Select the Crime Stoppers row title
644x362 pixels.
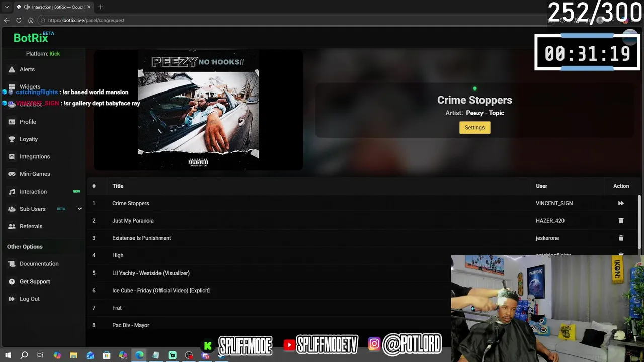pos(131,203)
